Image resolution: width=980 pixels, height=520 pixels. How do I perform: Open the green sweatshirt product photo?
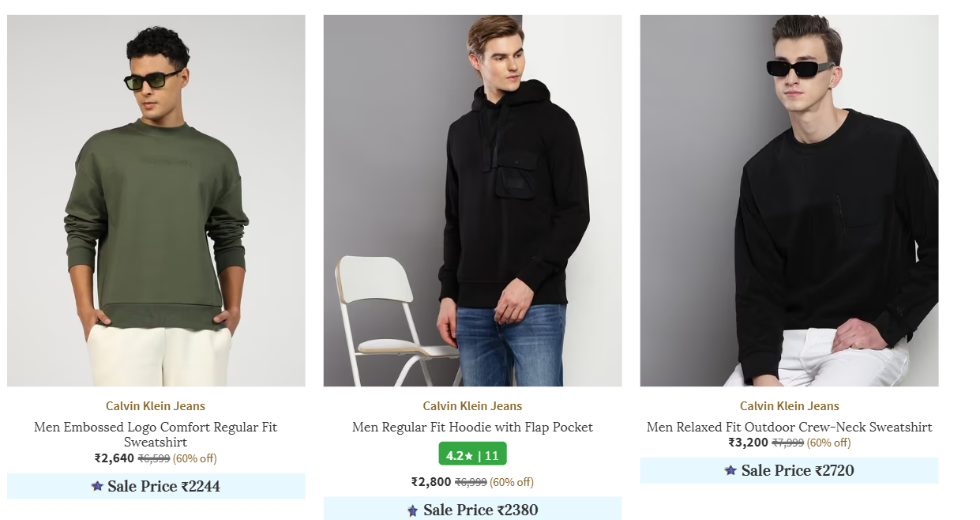pyautogui.click(x=156, y=201)
